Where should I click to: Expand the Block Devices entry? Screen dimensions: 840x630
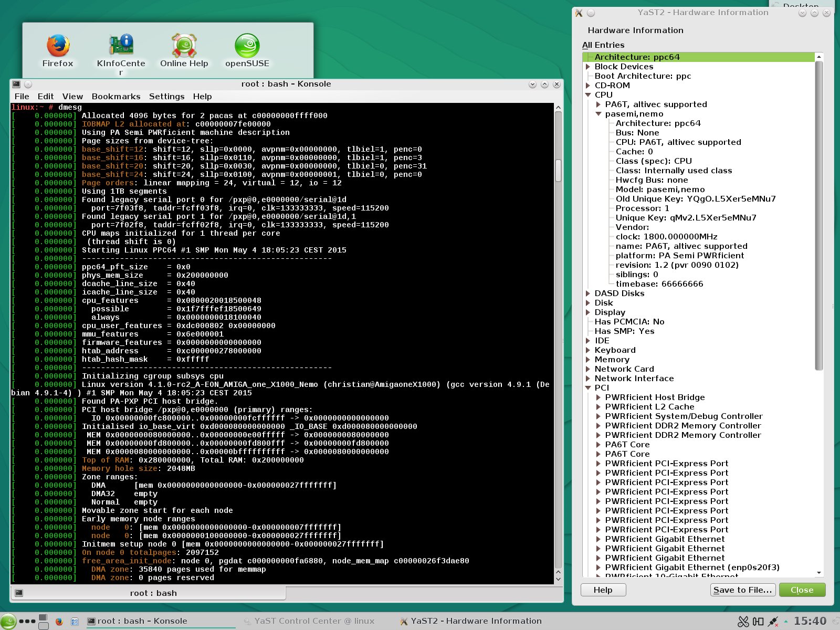click(588, 67)
